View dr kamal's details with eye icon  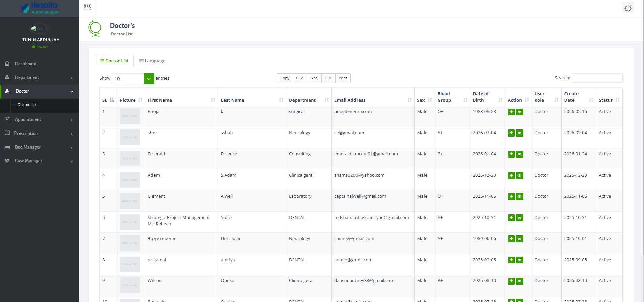[520, 260]
